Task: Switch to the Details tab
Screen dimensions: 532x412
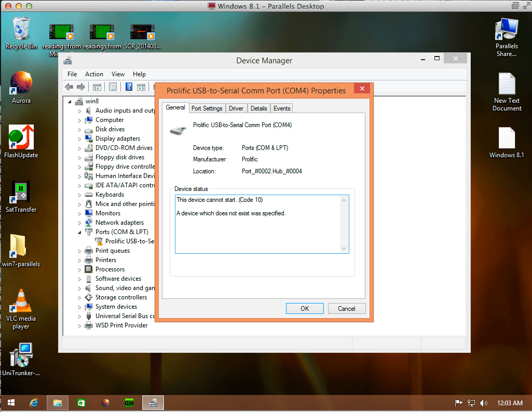Action: point(258,108)
